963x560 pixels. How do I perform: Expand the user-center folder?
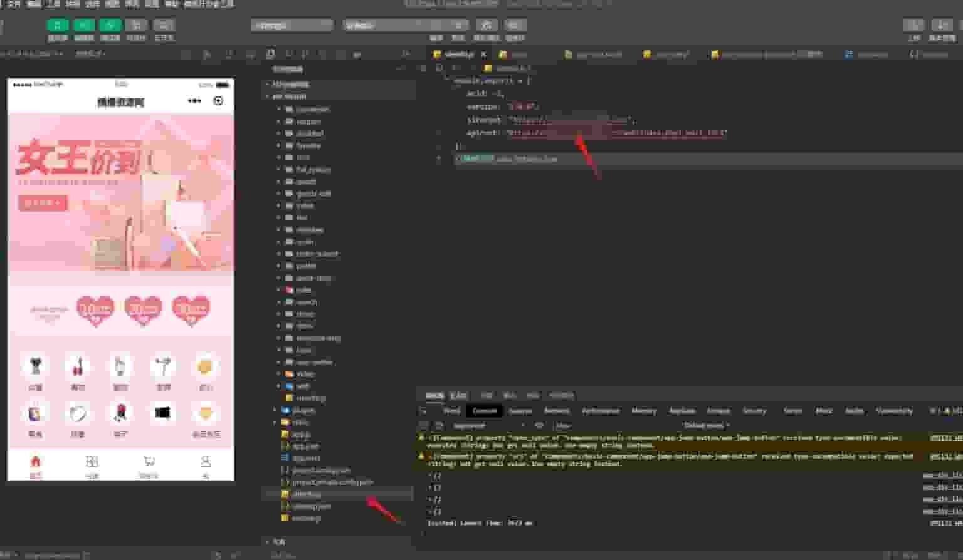[x=314, y=362]
